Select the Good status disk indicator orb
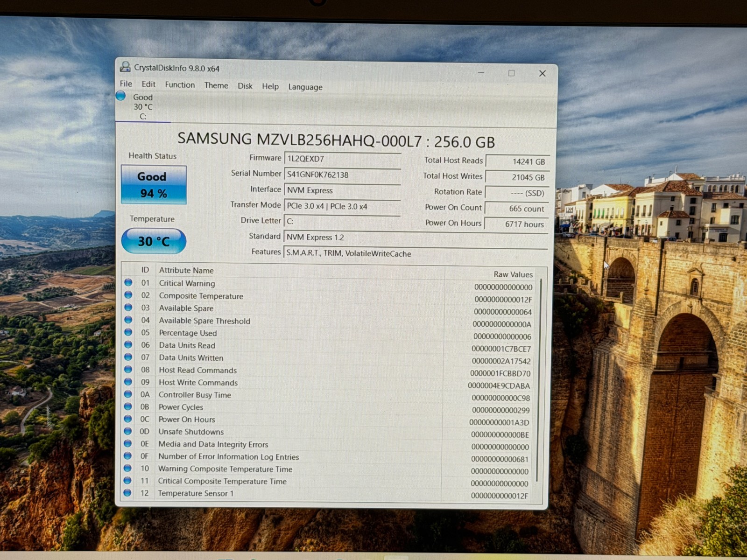The width and height of the screenshot is (747, 560). point(121,96)
